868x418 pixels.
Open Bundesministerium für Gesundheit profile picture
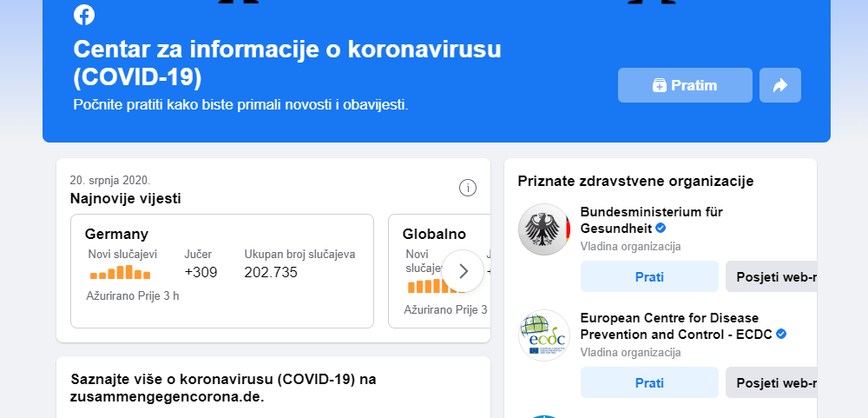click(544, 229)
